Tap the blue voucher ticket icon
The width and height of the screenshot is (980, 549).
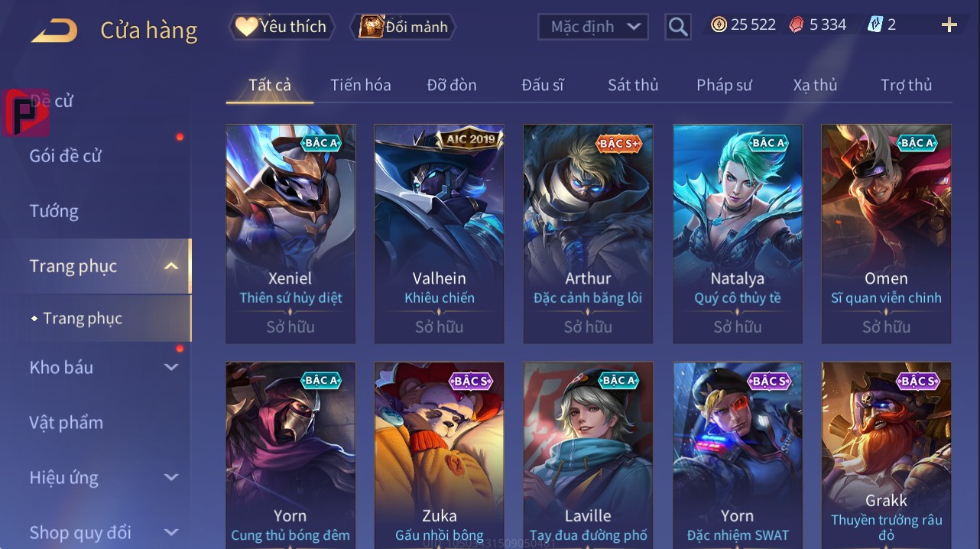[875, 24]
